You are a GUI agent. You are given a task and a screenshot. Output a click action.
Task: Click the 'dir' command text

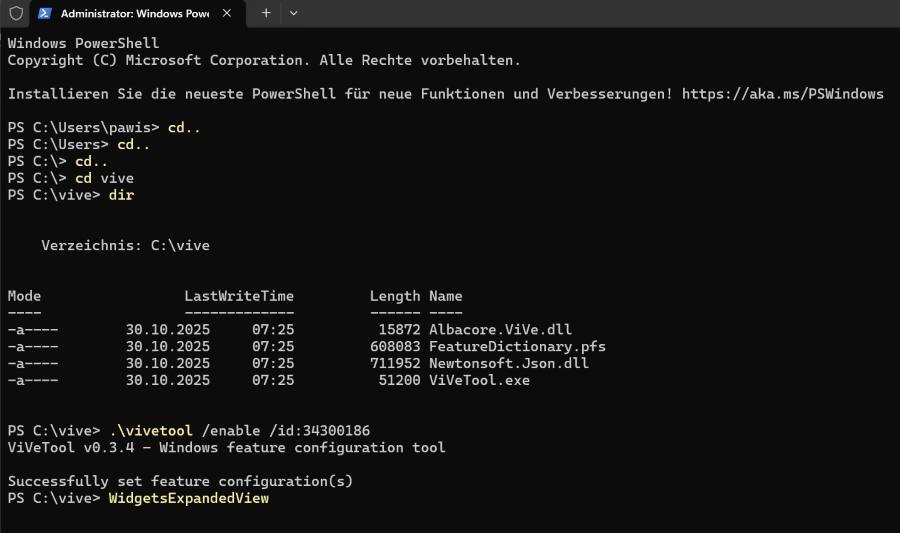point(121,195)
